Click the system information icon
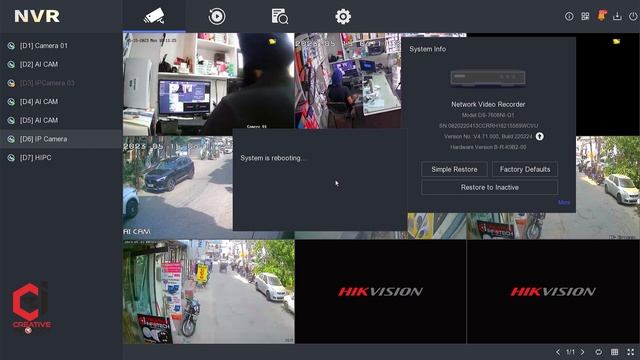The width and height of the screenshot is (640, 360). click(x=569, y=16)
